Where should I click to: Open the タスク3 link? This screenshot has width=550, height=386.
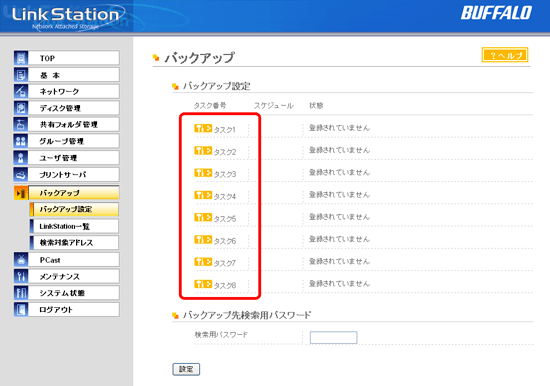pyautogui.click(x=225, y=174)
